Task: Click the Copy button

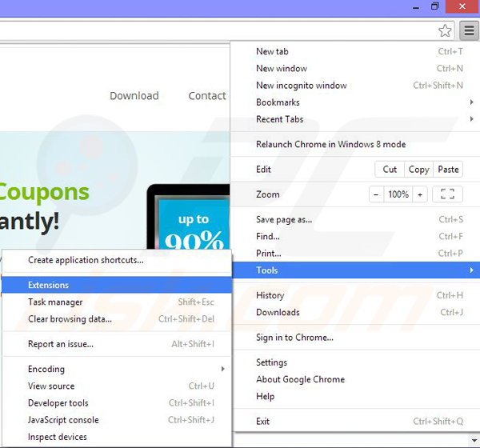Action: pyautogui.click(x=418, y=170)
